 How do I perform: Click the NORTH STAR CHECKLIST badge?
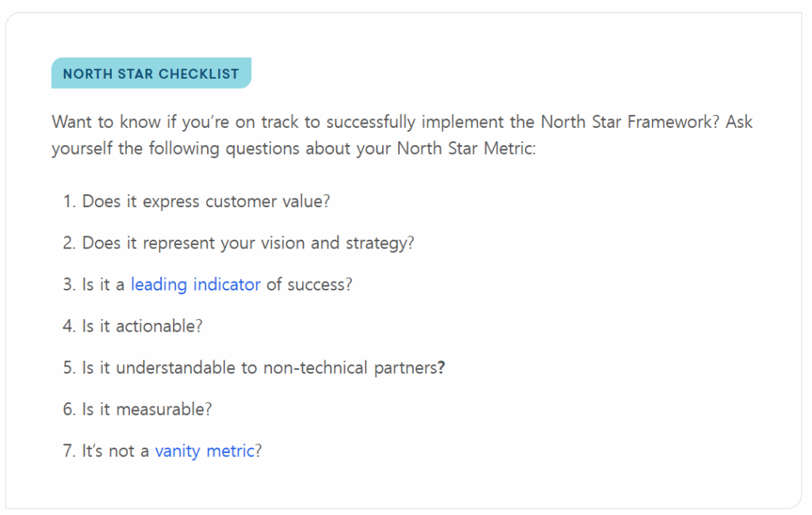coord(151,73)
